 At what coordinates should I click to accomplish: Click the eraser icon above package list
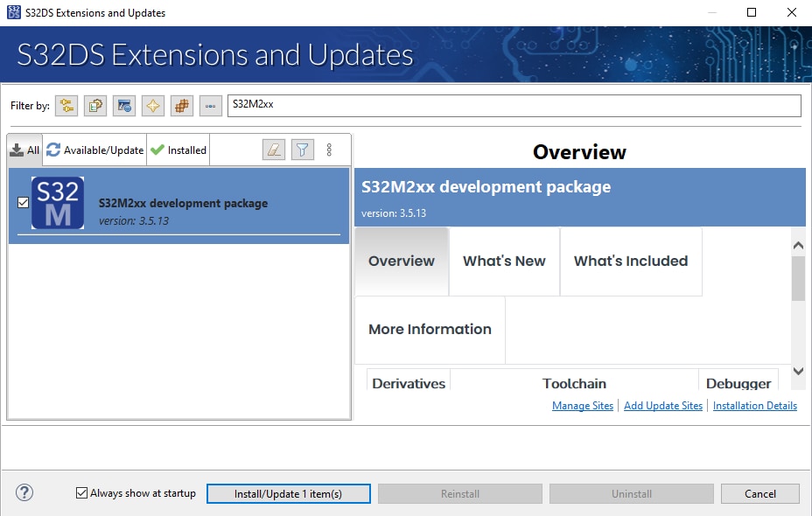[x=274, y=150]
